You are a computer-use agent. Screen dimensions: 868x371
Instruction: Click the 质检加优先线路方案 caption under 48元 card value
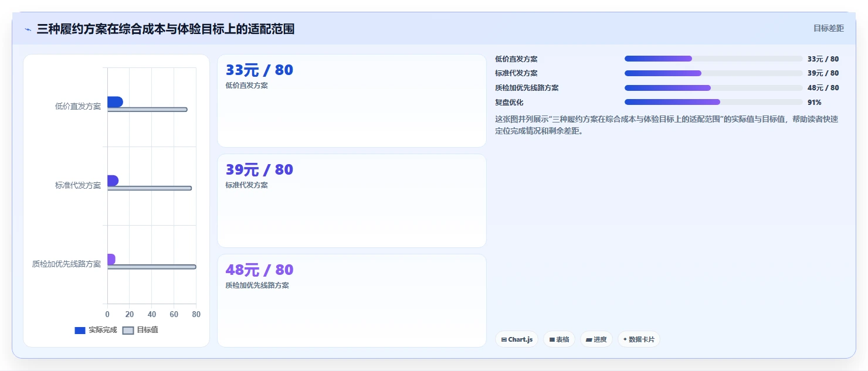point(257,285)
